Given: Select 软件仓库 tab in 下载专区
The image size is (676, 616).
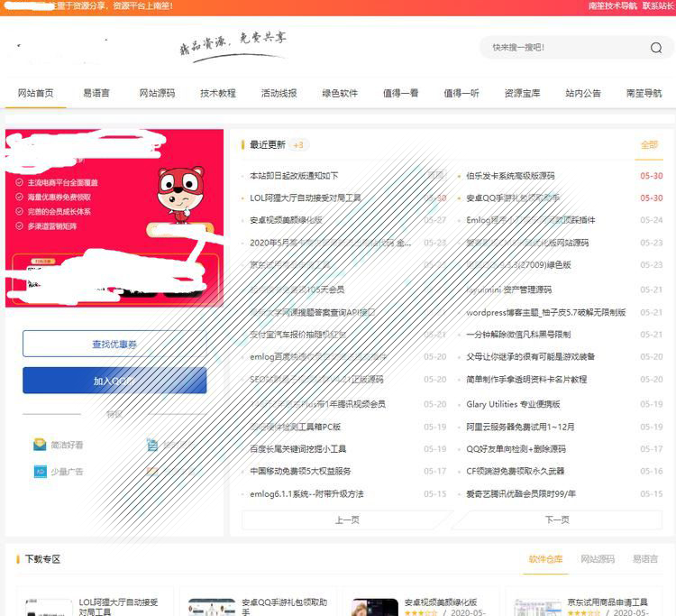Looking at the screenshot, I should click(545, 559).
